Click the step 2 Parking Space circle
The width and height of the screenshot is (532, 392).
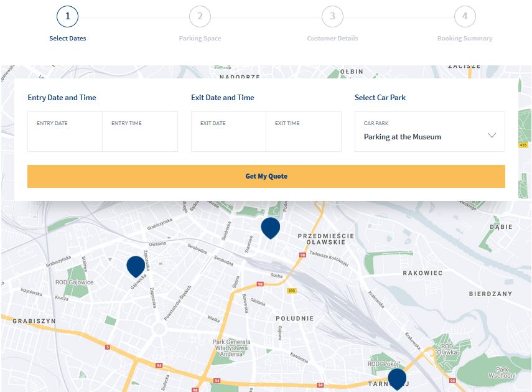pyautogui.click(x=200, y=16)
